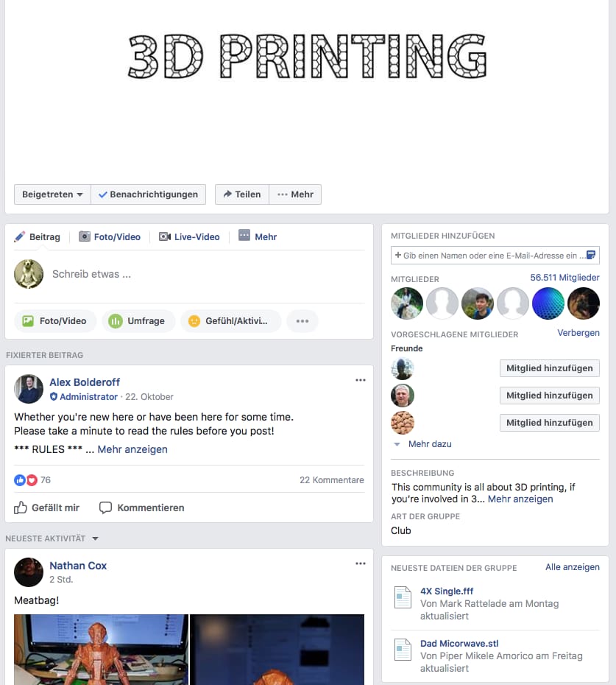Click Alle anzeigen for group files

573,567
